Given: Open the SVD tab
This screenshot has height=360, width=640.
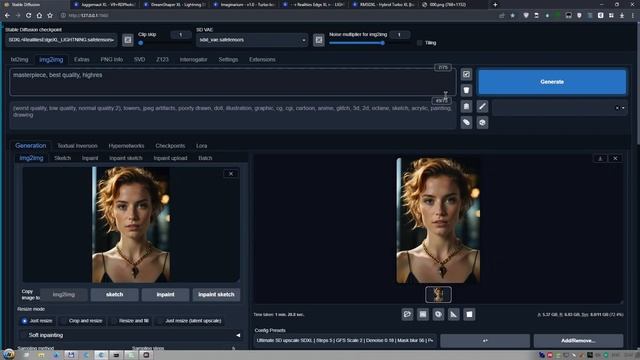Looking at the screenshot, I should [139, 60].
